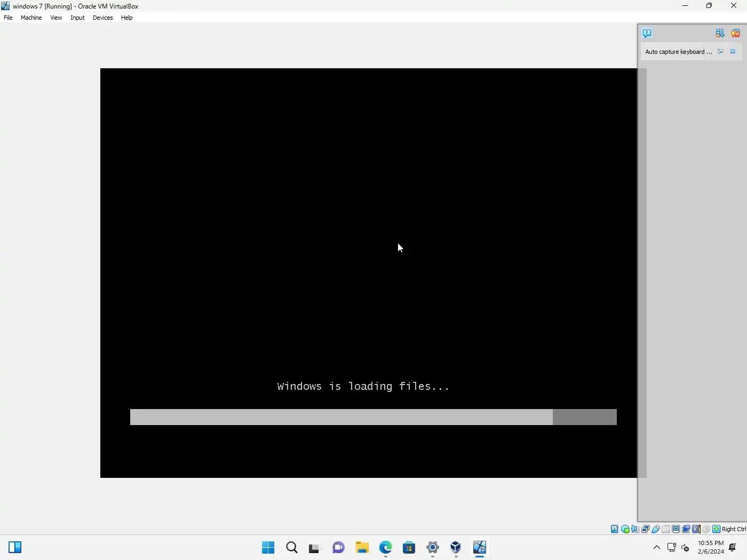Forbid the Auto capture keyboard notification
The width and height of the screenshot is (747, 560).
[720, 52]
